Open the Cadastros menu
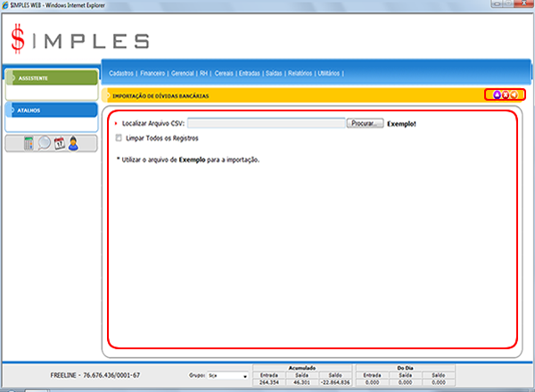Viewport: 535px width, 392px height. (121, 73)
